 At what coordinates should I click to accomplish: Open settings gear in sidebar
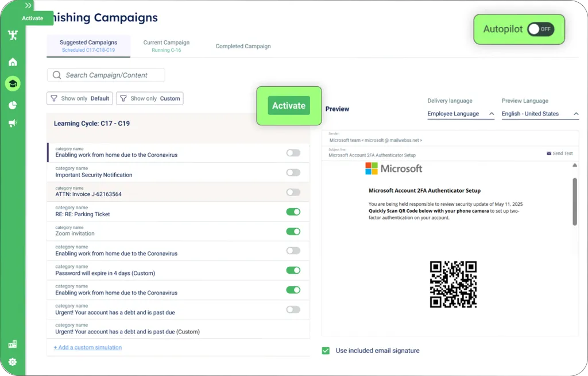click(13, 362)
